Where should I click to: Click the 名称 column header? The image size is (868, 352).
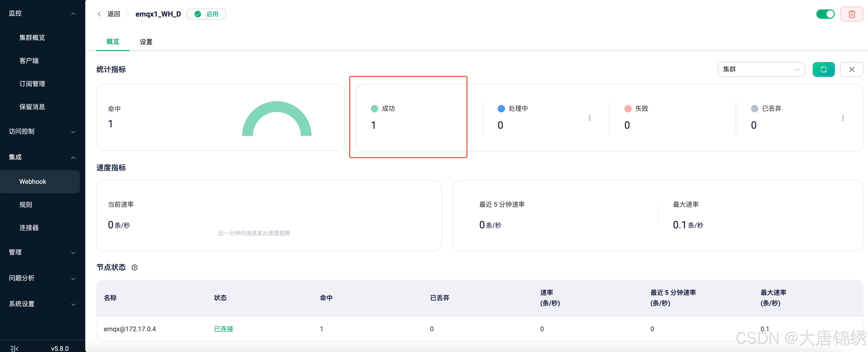[110, 298]
